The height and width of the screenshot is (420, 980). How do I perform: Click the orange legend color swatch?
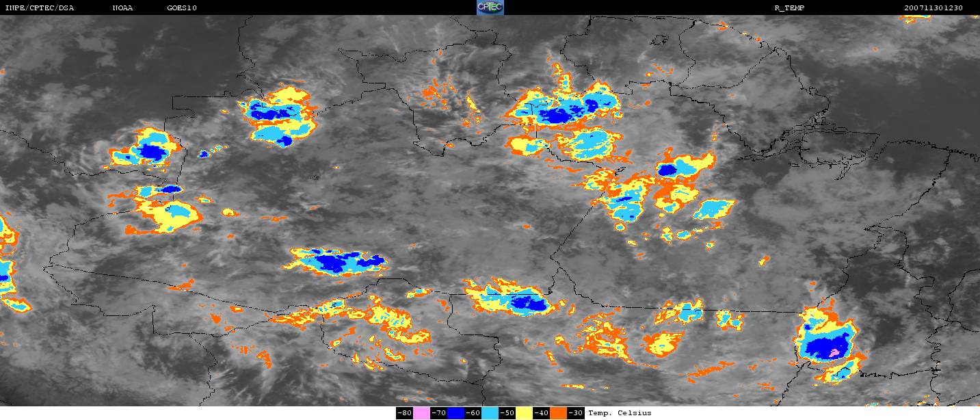pos(558,412)
